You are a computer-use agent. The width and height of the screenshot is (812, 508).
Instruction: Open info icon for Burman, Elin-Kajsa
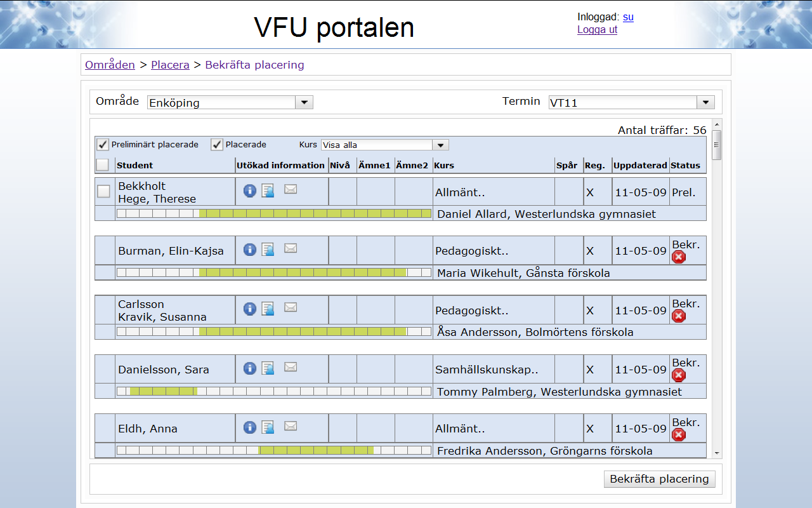(x=250, y=250)
